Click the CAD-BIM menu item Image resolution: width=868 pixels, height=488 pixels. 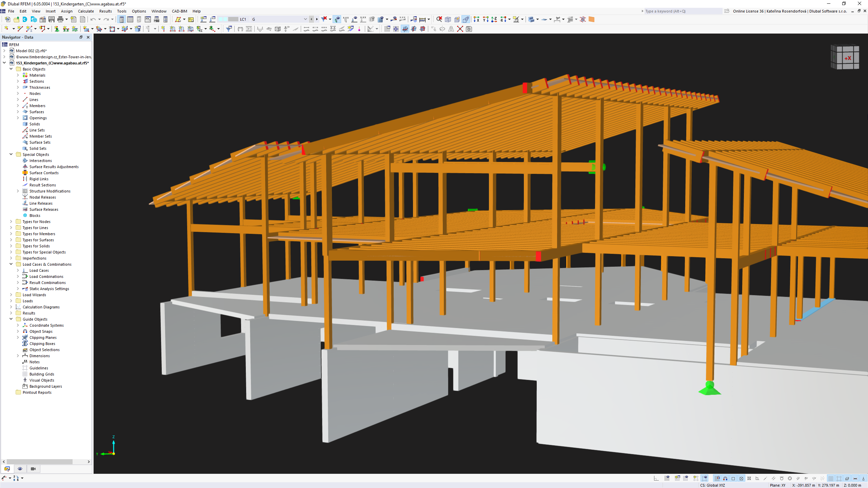[179, 11]
